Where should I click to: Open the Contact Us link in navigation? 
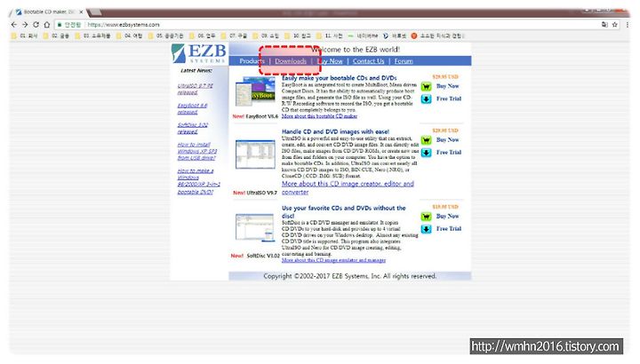tap(368, 61)
